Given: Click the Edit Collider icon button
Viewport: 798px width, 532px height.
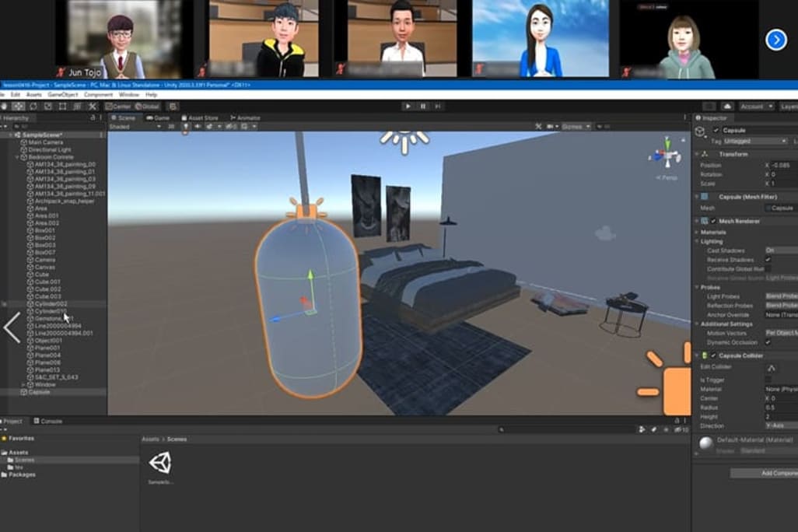Looking at the screenshot, I should [x=771, y=367].
